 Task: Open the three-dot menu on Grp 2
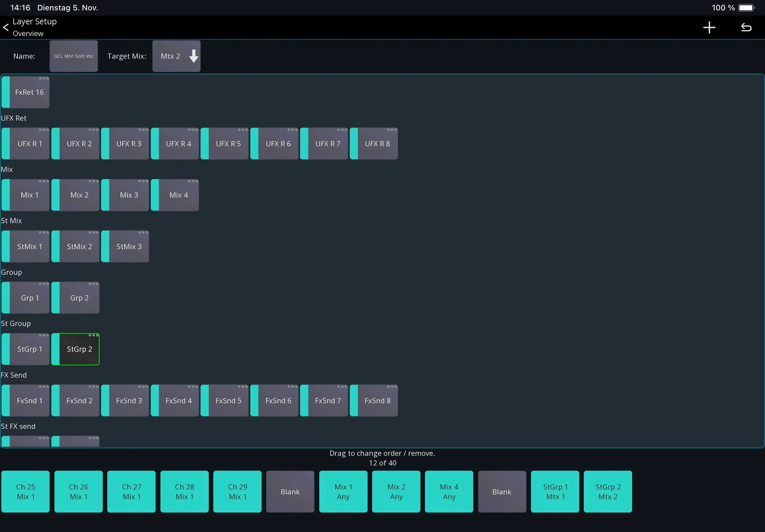click(93, 284)
